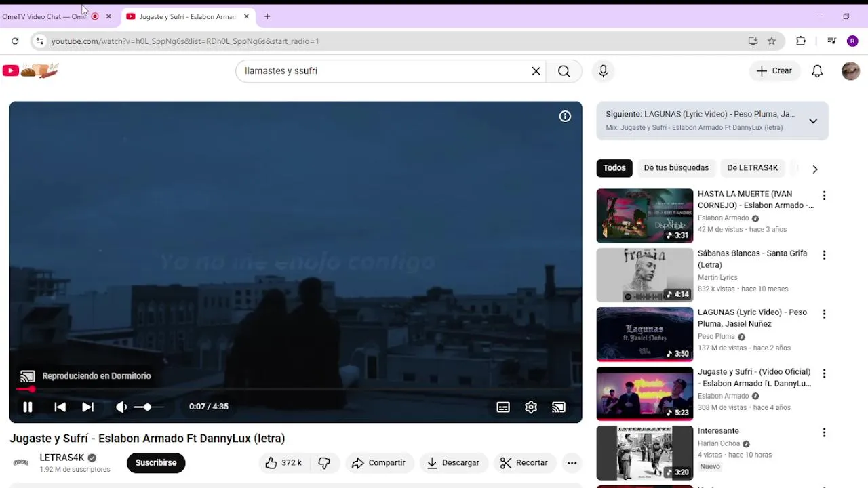Switch to the OmeTV Video Chat tab
This screenshot has width=868, height=488.
(45, 16)
